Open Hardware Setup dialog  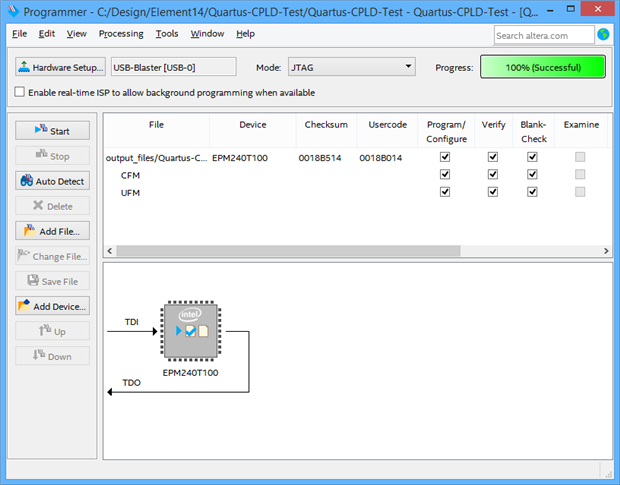pyautogui.click(x=60, y=67)
